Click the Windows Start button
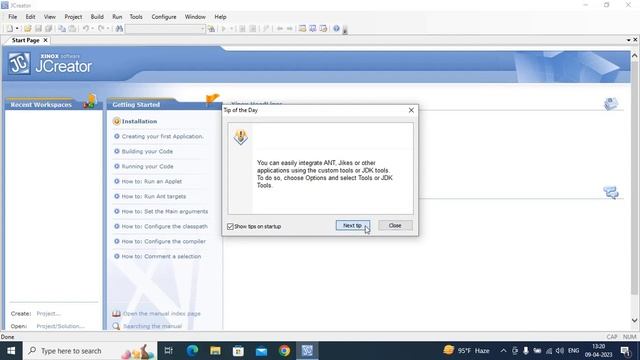Screen dimensions: 640x360 pos(11,351)
